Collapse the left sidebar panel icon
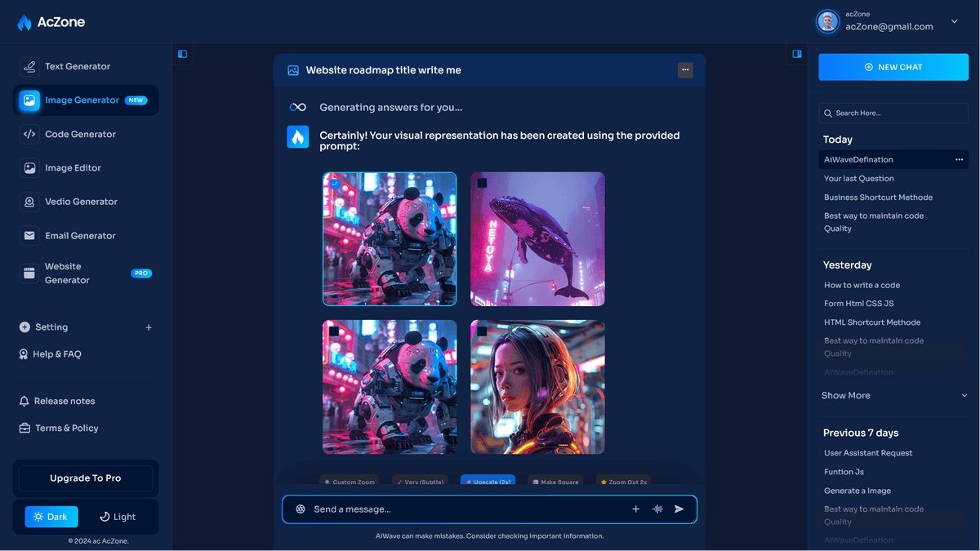The image size is (980, 551). click(182, 54)
